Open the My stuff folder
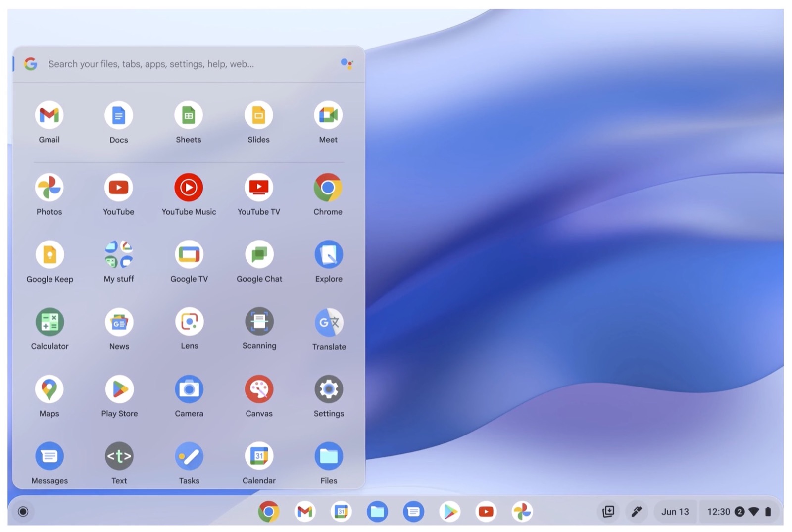The image size is (792, 532). tap(119, 254)
